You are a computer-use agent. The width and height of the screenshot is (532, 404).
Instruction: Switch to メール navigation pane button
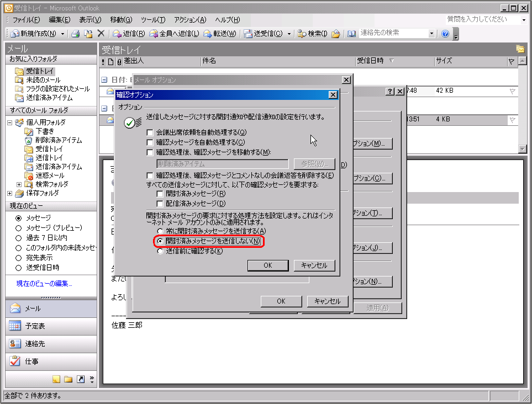[x=51, y=309]
